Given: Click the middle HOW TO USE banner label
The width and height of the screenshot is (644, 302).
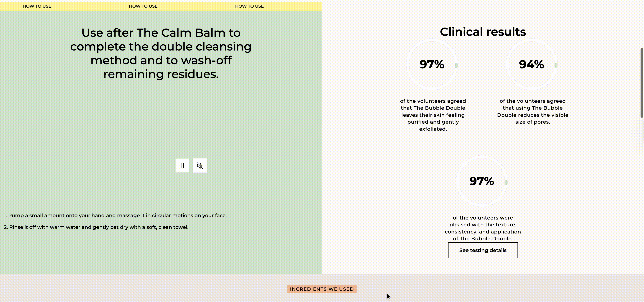Looking at the screenshot, I should tap(143, 6).
